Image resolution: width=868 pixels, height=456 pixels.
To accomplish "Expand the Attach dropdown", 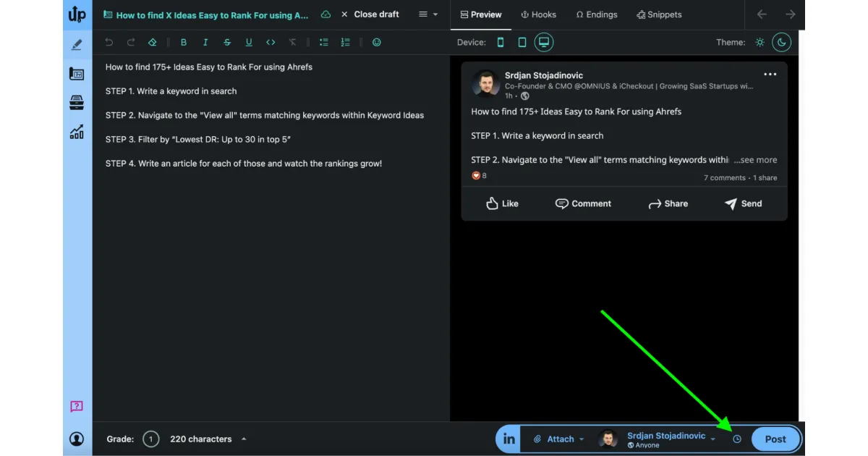I will pyautogui.click(x=559, y=439).
